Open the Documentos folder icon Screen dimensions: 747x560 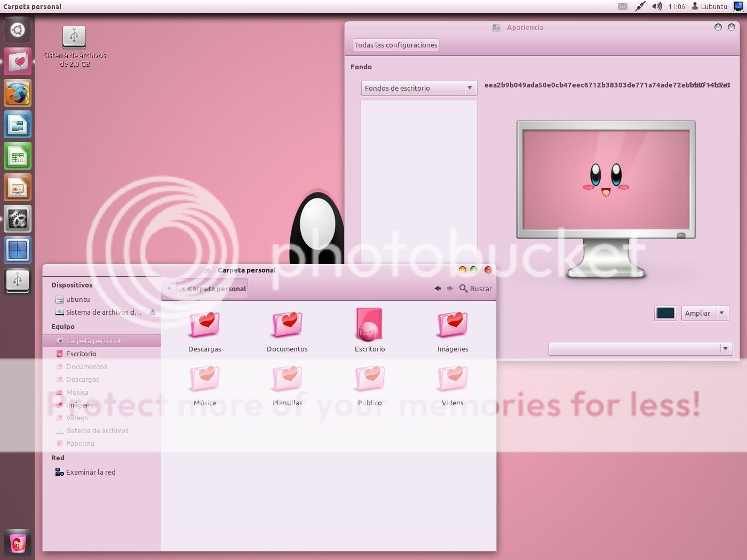coord(287,324)
